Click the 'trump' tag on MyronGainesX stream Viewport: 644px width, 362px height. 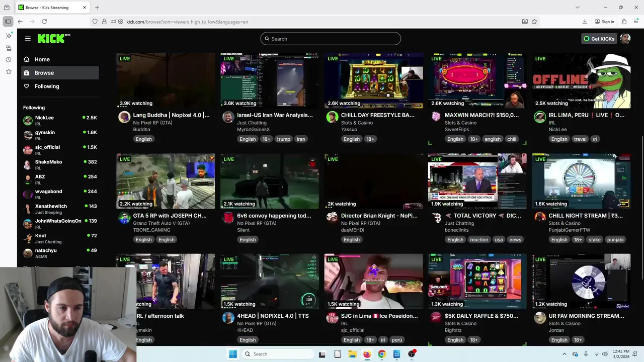283,139
